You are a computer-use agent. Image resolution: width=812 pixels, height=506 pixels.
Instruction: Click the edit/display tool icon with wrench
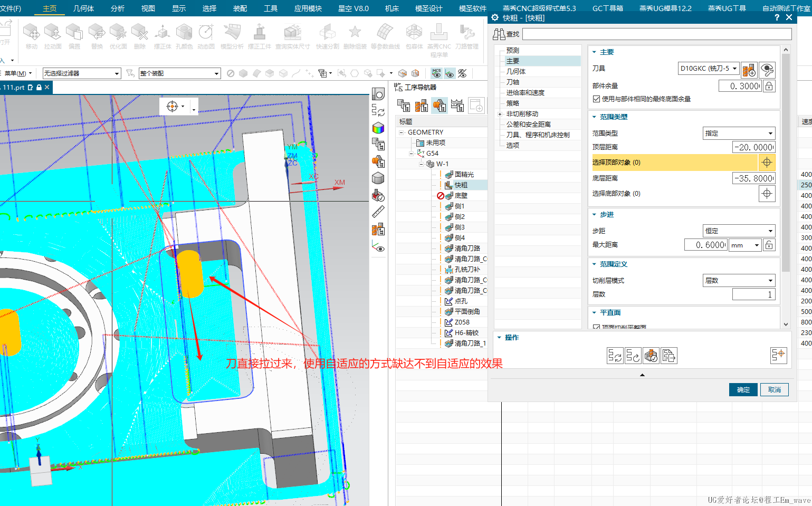(767, 70)
